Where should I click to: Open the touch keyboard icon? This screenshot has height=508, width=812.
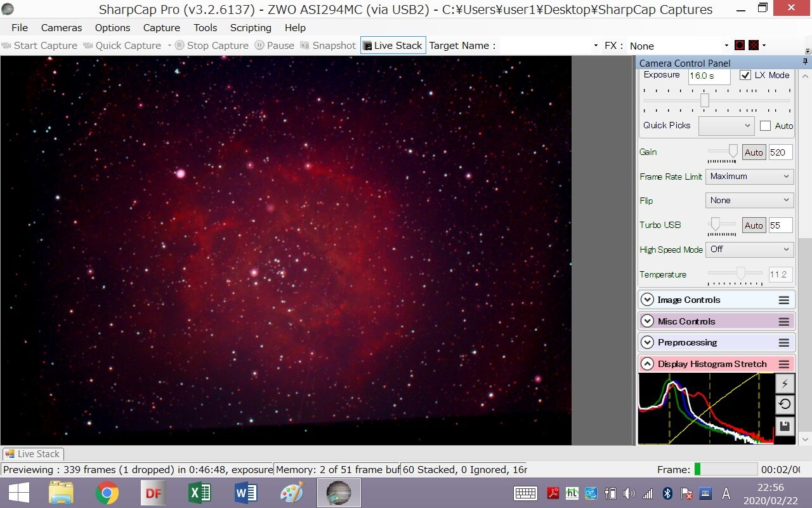[x=525, y=493]
